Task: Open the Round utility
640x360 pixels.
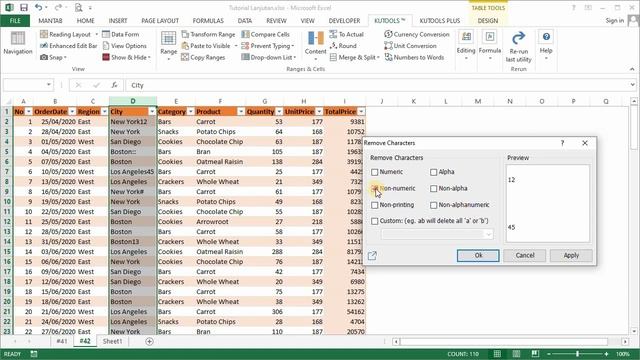Action: coord(343,46)
